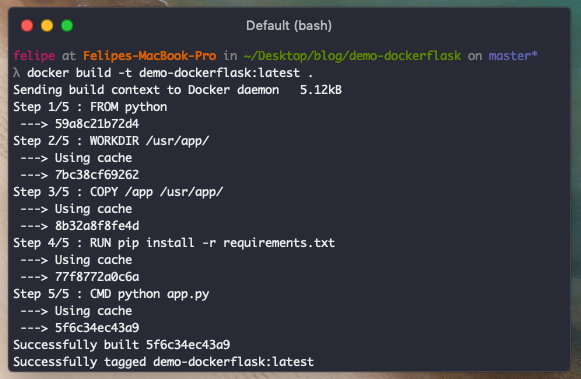This screenshot has height=379, width=581.
Task: Click the 'Default (bash)' window title
Action: point(289,26)
